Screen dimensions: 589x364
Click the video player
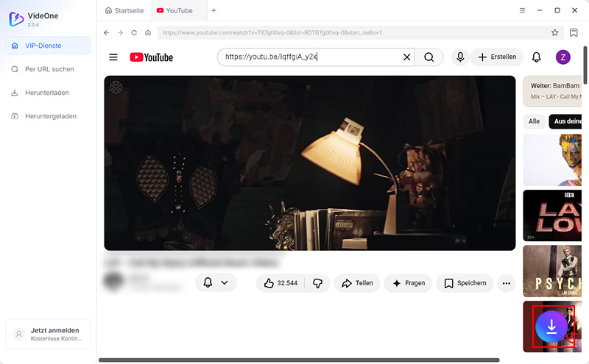click(310, 163)
